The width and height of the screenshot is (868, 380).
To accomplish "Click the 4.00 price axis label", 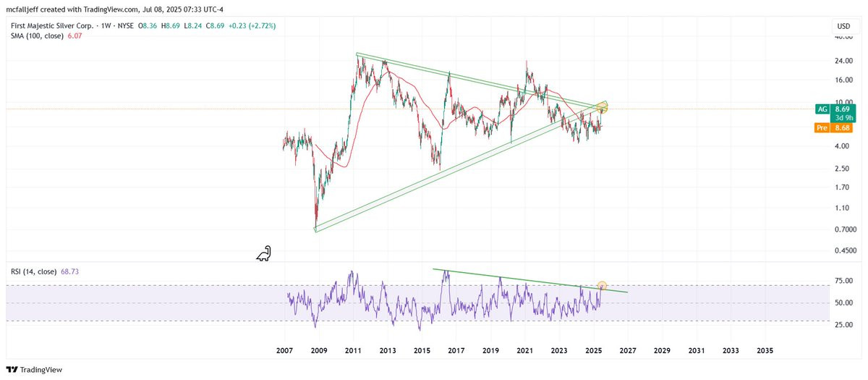I will pos(842,146).
